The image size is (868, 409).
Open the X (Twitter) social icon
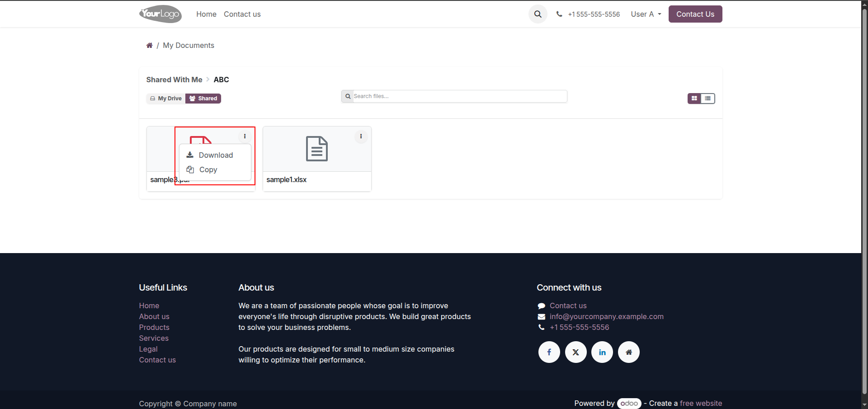[x=576, y=352]
